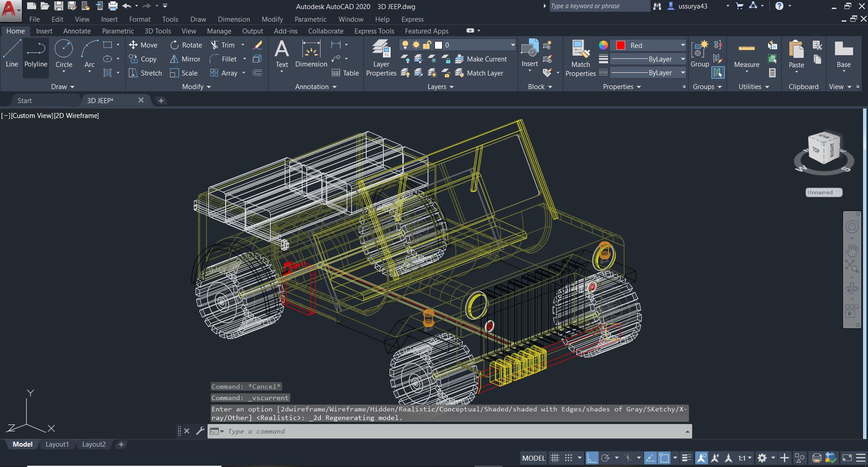Toggle polar tracking
This screenshot has width=868, height=467.
click(x=606, y=458)
